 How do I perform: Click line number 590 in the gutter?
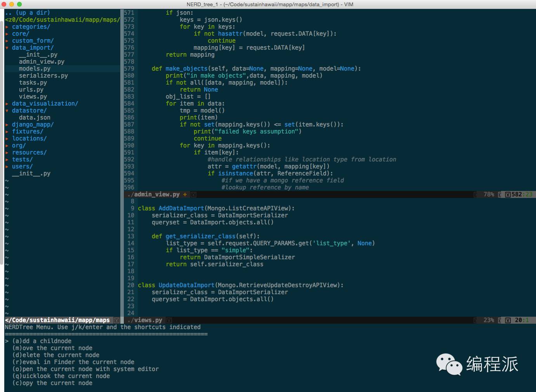(x=129, y=146)
